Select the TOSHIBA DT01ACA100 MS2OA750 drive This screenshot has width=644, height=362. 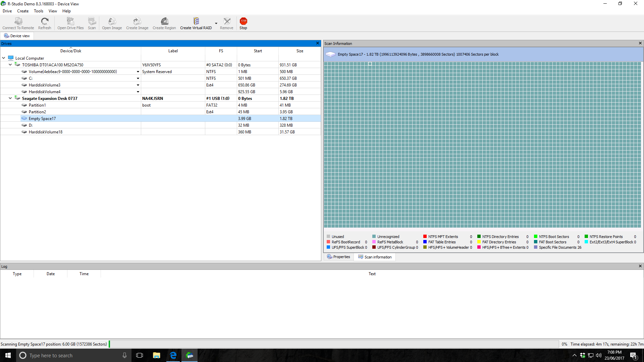[53, 65]
